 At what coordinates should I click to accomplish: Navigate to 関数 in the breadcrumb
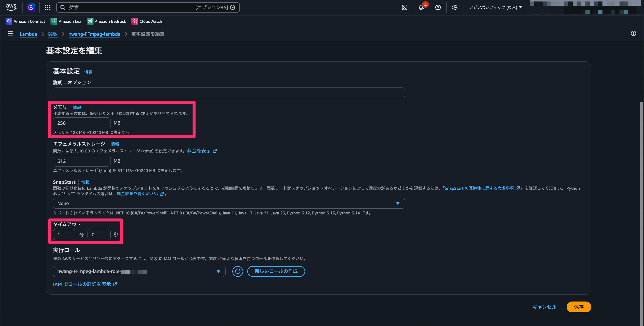53,34
